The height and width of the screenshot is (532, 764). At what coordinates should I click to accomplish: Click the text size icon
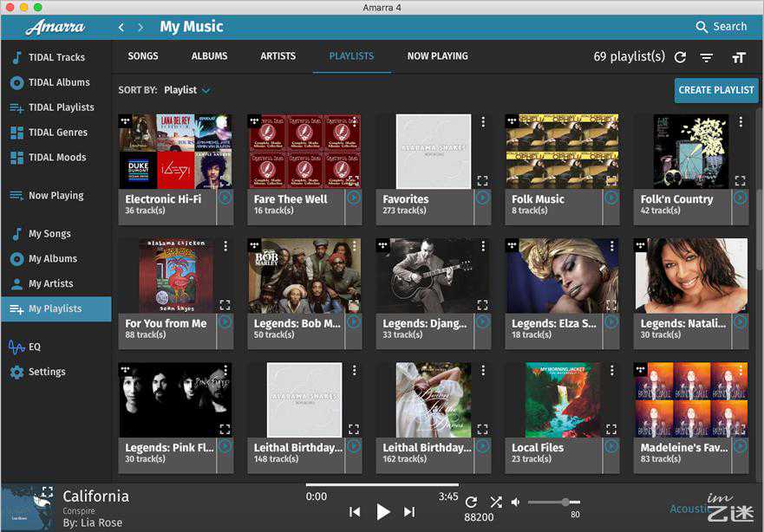click(x=738, y=57)
